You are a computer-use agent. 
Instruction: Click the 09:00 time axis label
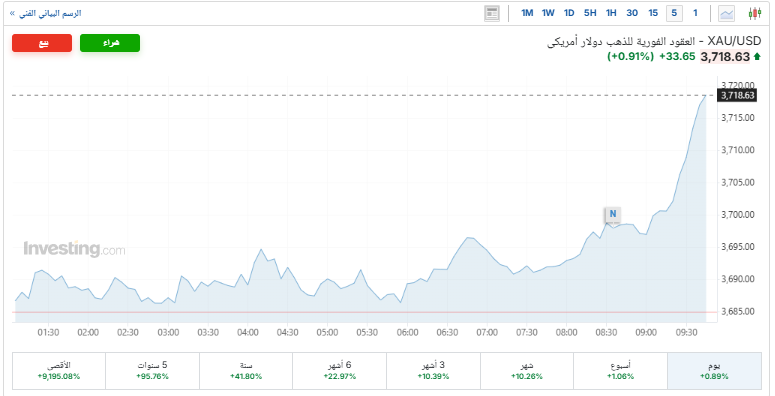[646, 332]
